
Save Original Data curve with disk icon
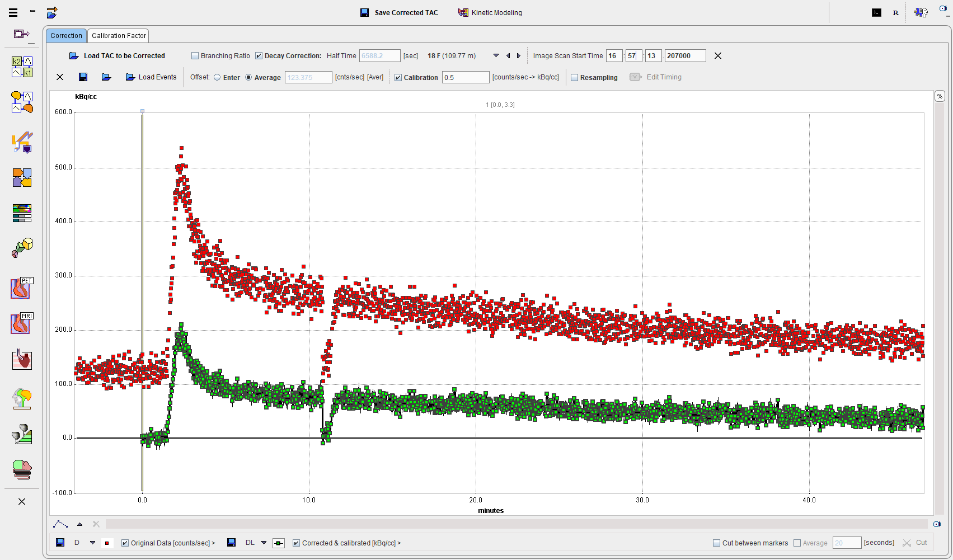[x=60, y=543]
